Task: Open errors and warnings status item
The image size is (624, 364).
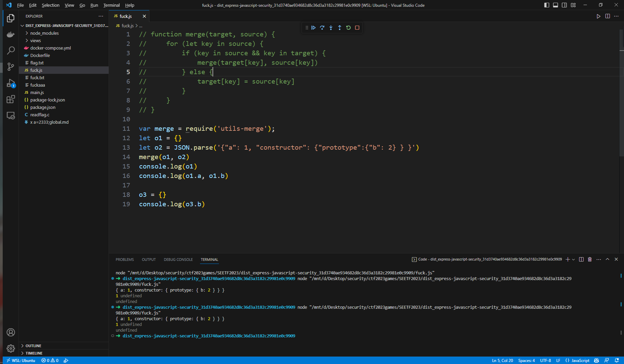Action: (x=50, y=360)
